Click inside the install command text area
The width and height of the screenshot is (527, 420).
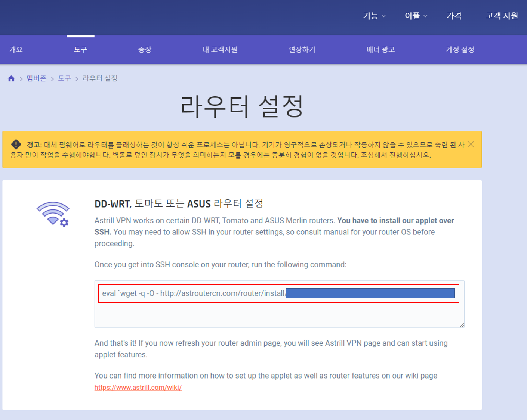pyautogui.click(x=279, y=304)
